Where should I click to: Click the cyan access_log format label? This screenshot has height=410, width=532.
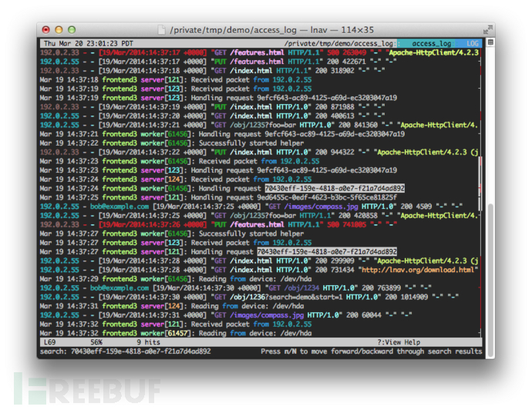click(431, 43)
